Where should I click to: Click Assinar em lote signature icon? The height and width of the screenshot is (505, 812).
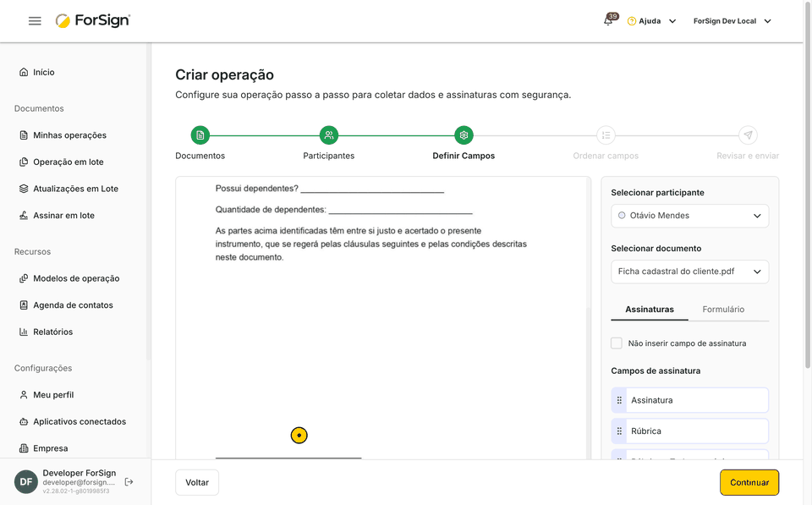(24, 216)
